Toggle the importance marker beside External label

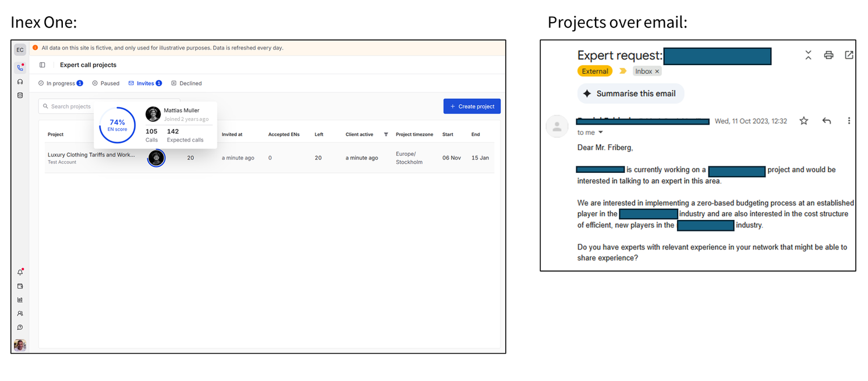[623, 71]
